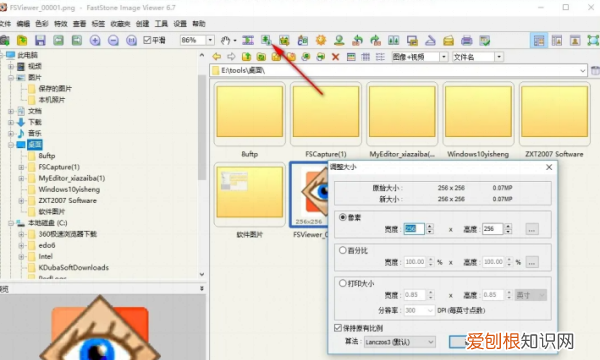Viewport: 600px width, 360px height.
Task: Click the pixel width input field
Action: (x=414, y=229)
